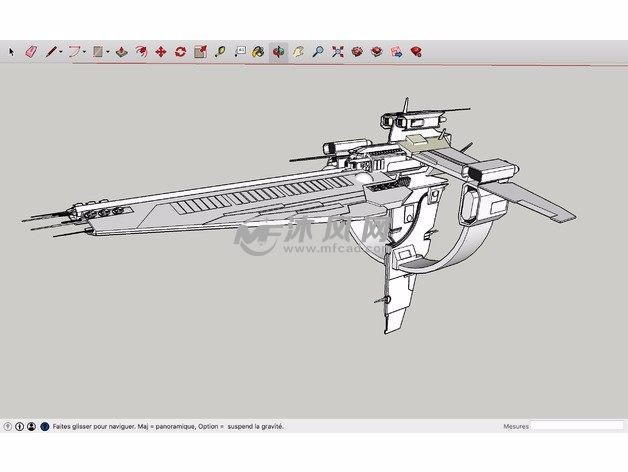
Task: Pick the Tape Measure tool
Action: (x=219, y=51)
